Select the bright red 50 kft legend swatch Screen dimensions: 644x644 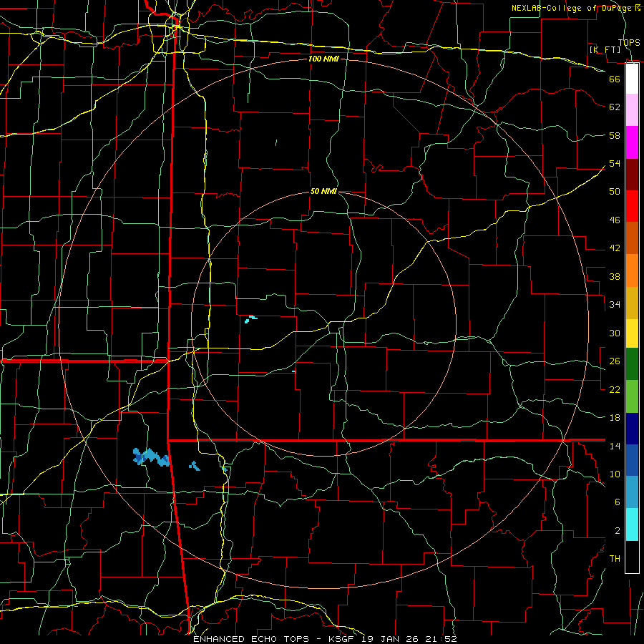coord(632,206)
